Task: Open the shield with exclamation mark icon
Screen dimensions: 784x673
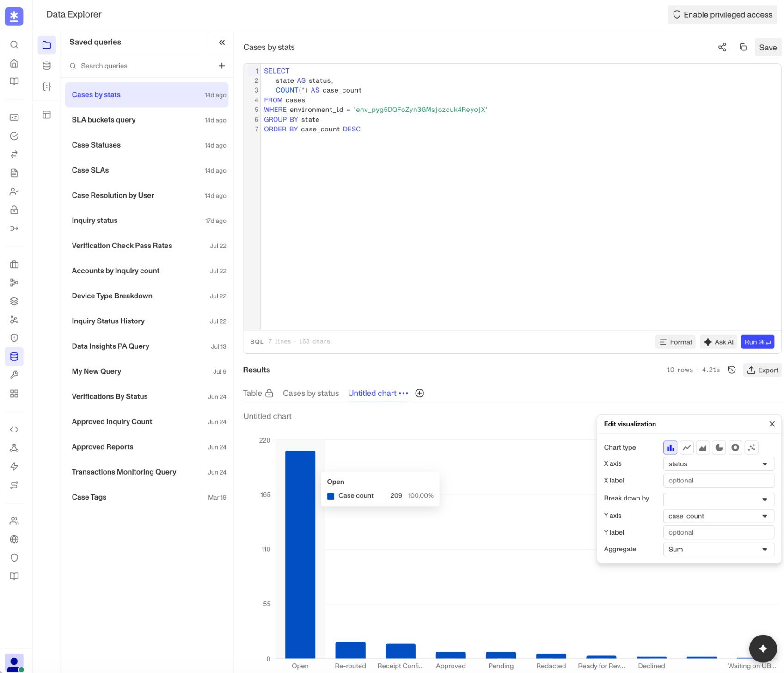Action: coord(14,338)
